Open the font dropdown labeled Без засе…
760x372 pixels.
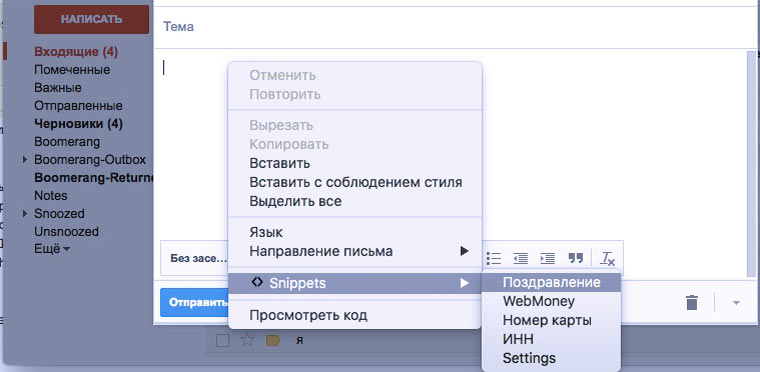tap(198, 259)
